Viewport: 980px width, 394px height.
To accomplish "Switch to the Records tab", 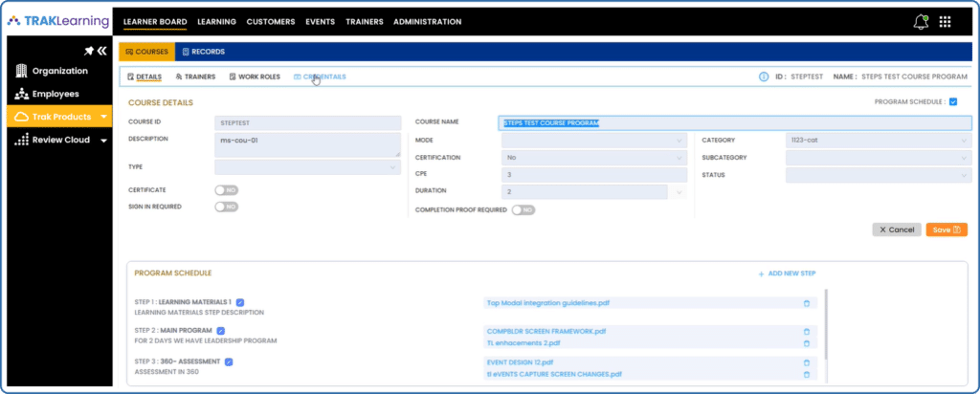I will tap(203, 52).
